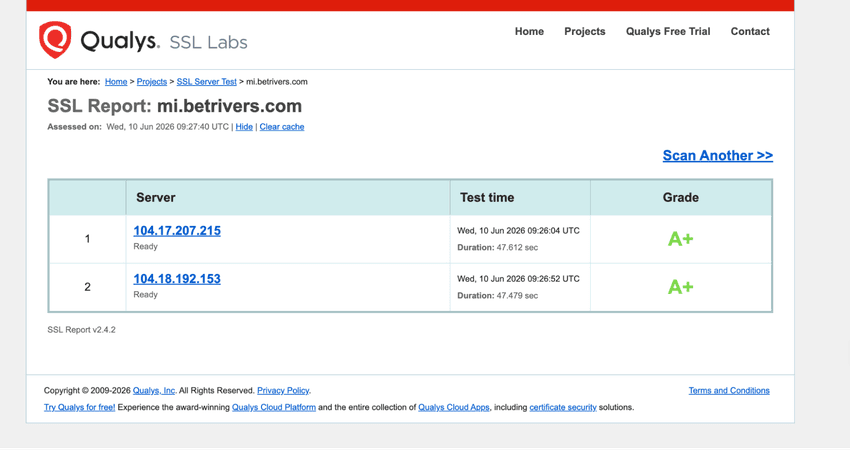
Task: Click the Scan Another >> link
Action: click(718, 156)
